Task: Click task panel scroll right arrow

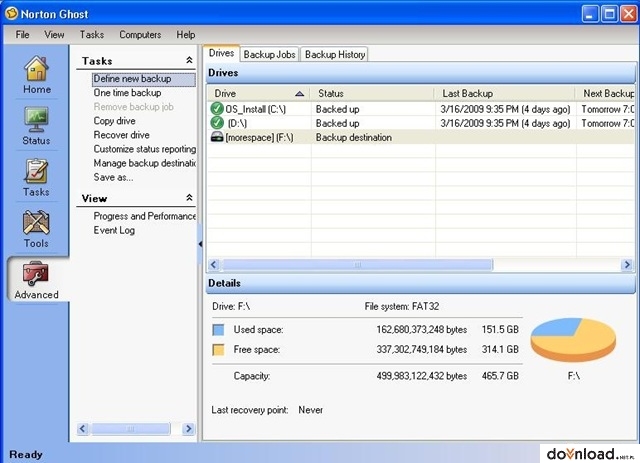Action: [x=188, y=429]
